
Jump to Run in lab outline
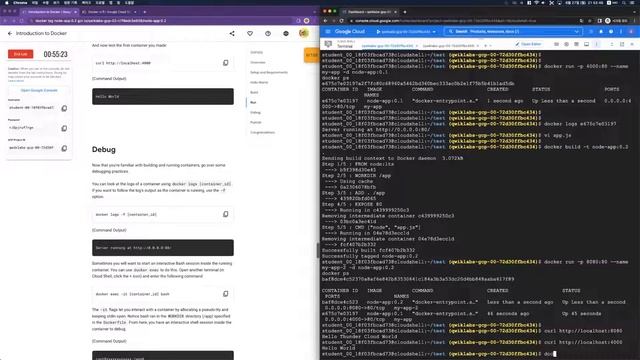(253, 102)
